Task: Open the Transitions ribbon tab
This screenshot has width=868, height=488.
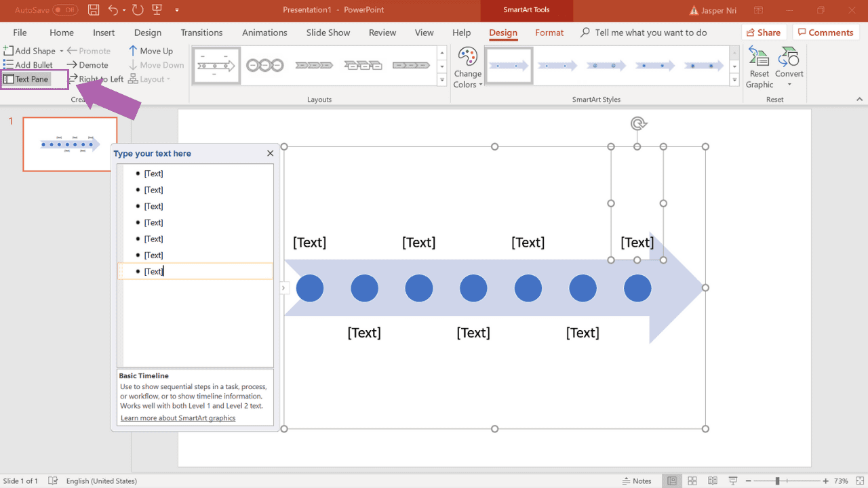Action: (201, 33)
